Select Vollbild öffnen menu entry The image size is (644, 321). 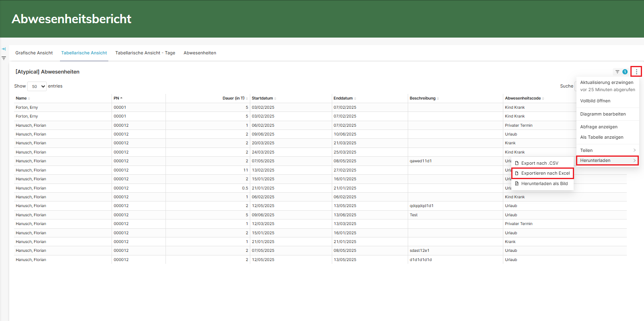coord(595,101)
